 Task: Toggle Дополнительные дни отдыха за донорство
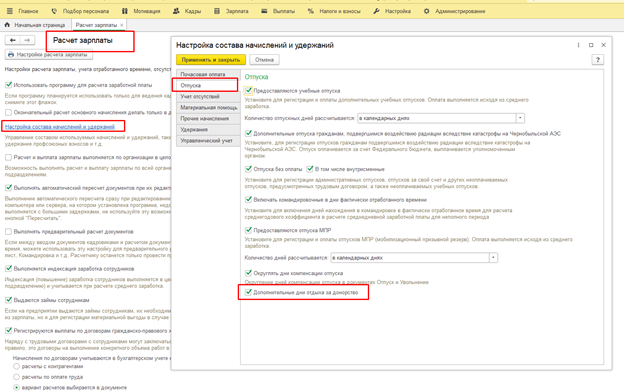pos(248,292)
